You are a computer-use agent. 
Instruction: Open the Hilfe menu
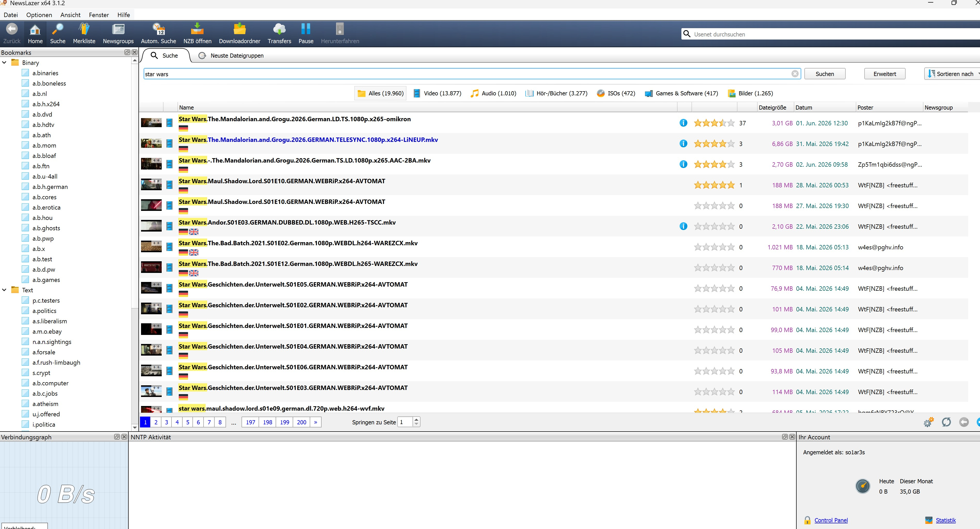coord(124,15)
